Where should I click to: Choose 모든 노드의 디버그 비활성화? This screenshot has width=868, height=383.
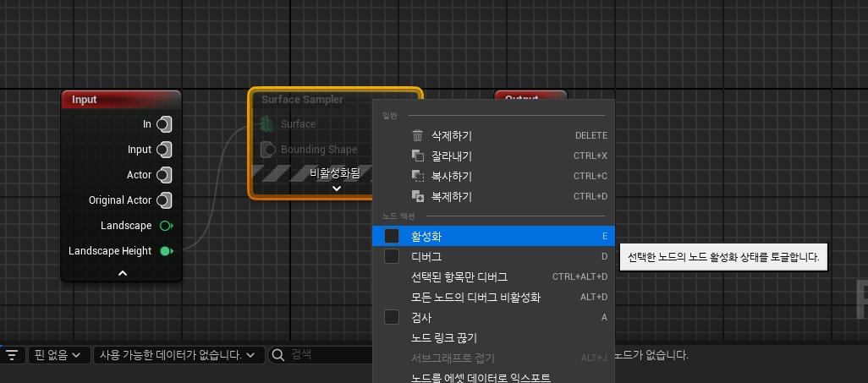pyautogui.click(x=494, y=298)
